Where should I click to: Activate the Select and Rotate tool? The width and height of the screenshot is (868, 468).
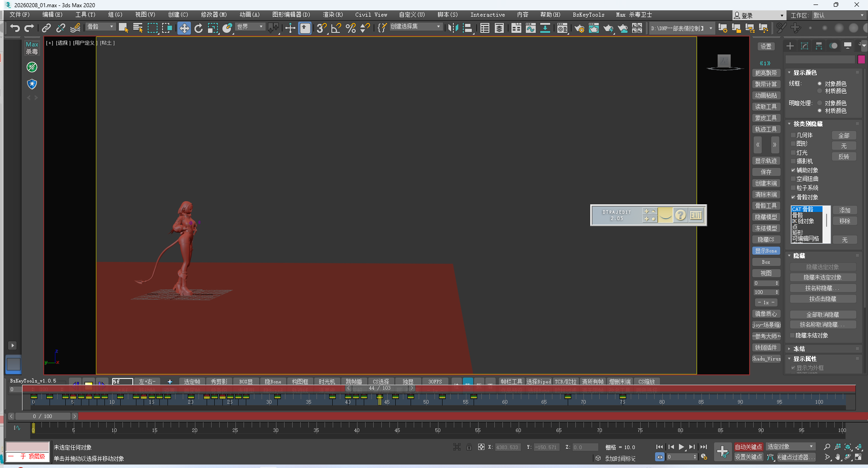[x=199, y=28]
